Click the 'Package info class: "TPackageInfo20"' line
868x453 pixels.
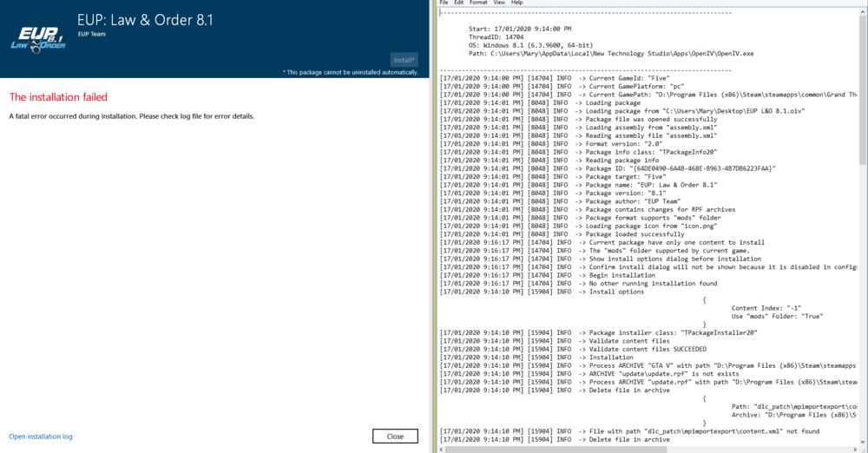578,152
